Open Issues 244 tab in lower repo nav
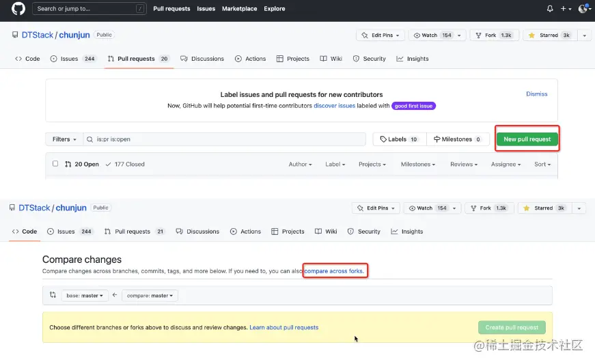 coord(70,232)
